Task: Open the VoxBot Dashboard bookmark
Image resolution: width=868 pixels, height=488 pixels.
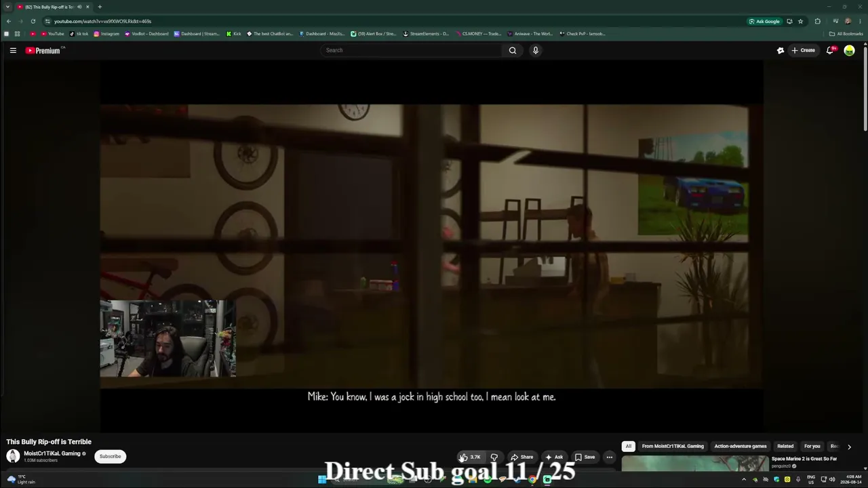Action: click(146, 33)
